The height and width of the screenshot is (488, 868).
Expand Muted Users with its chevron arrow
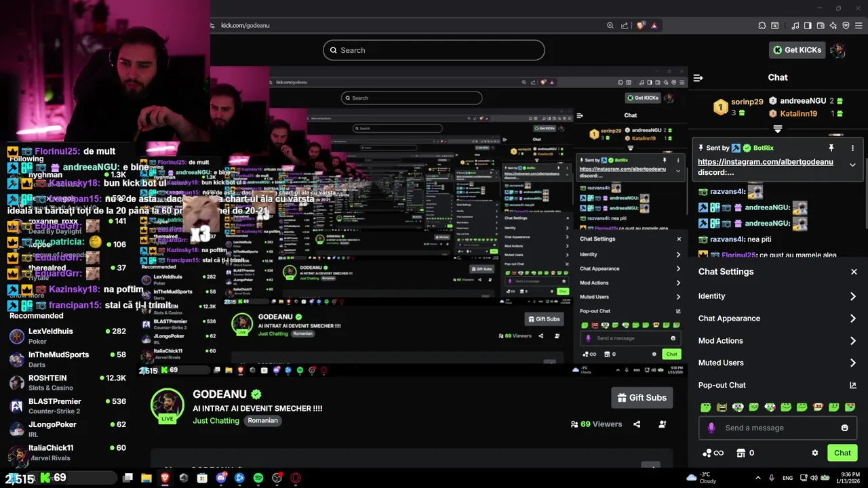coord(853,363)
